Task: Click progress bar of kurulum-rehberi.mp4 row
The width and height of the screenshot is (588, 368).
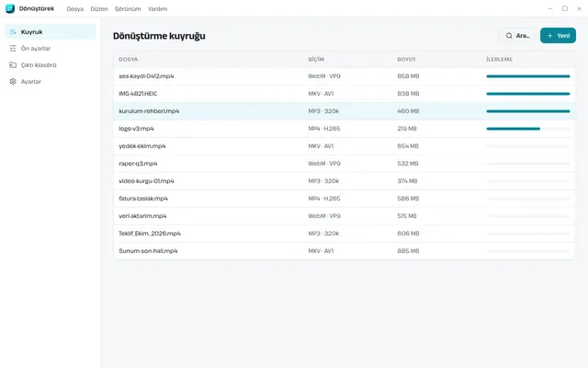Action: point(528,111)
